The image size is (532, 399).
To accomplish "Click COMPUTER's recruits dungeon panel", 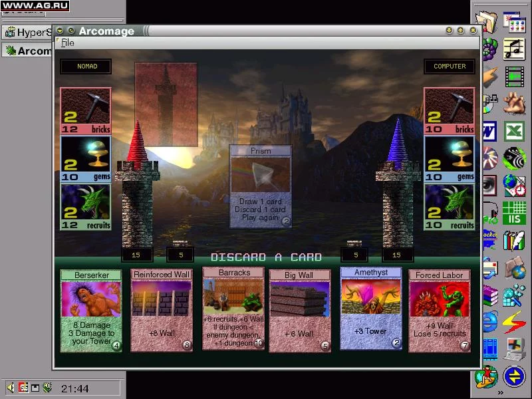I will [x=450, y=207].
